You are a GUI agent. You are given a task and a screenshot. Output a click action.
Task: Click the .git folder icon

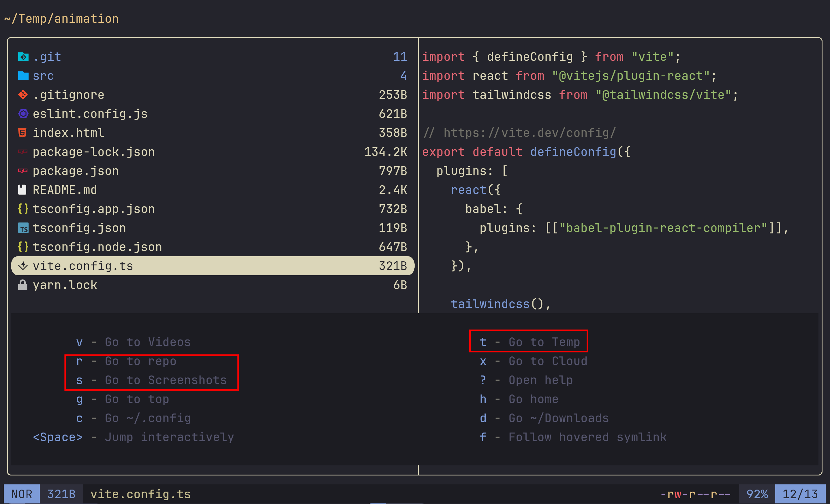coord(23,57)
